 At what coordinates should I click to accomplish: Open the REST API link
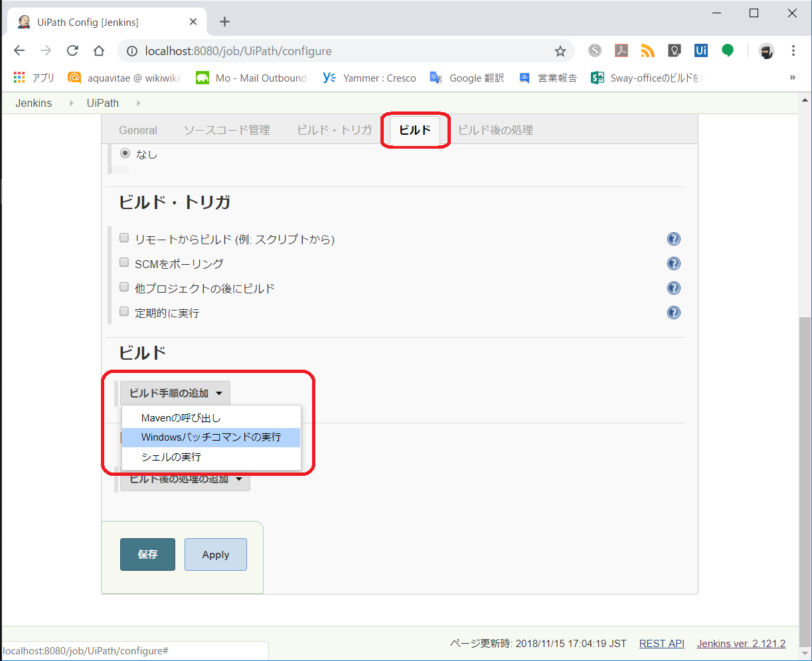[x=662, y=643]
